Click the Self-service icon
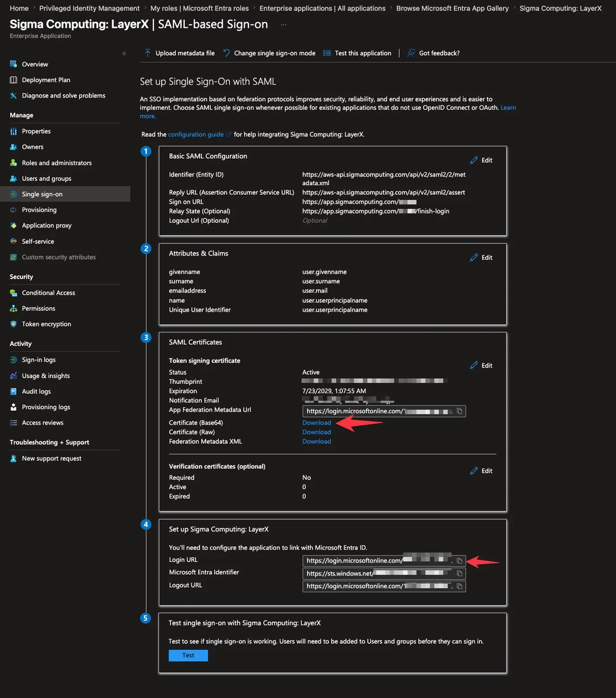This screenshot has height=698, width=616. click(x=14, y=241)
